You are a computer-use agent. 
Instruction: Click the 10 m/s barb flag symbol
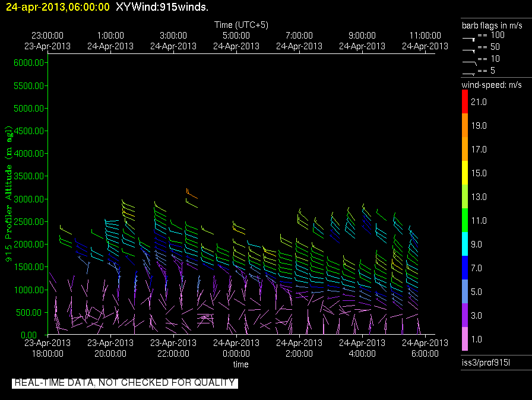pyautogui.click(x=470, y=62)
